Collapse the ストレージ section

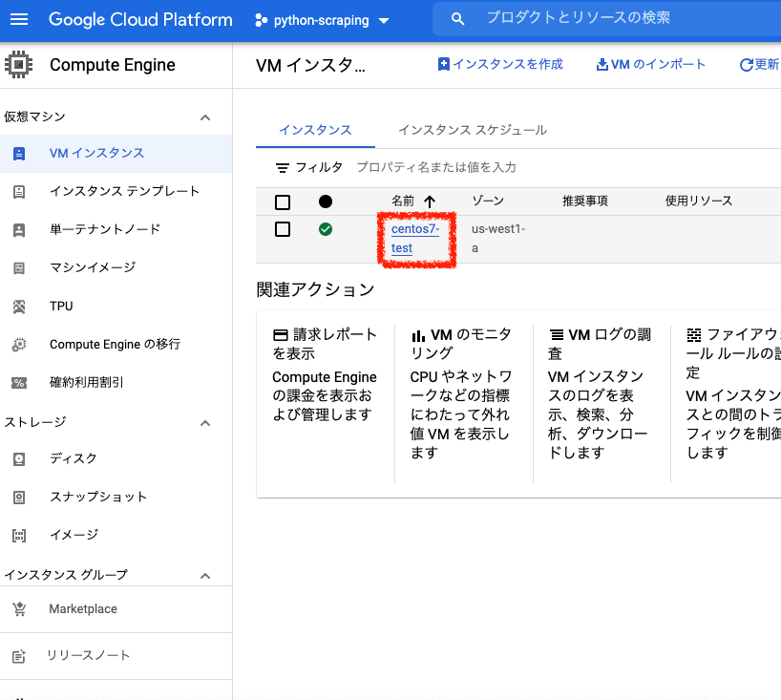tap(204, 423)
